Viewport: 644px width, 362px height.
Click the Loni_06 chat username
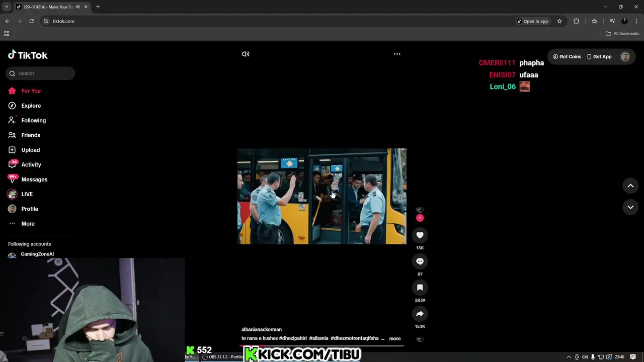point(503,86)
